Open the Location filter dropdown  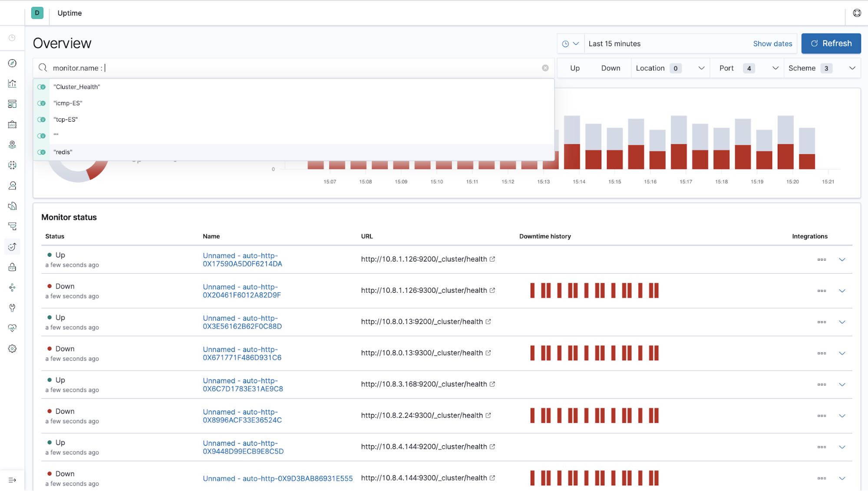(x=670, y=68)
